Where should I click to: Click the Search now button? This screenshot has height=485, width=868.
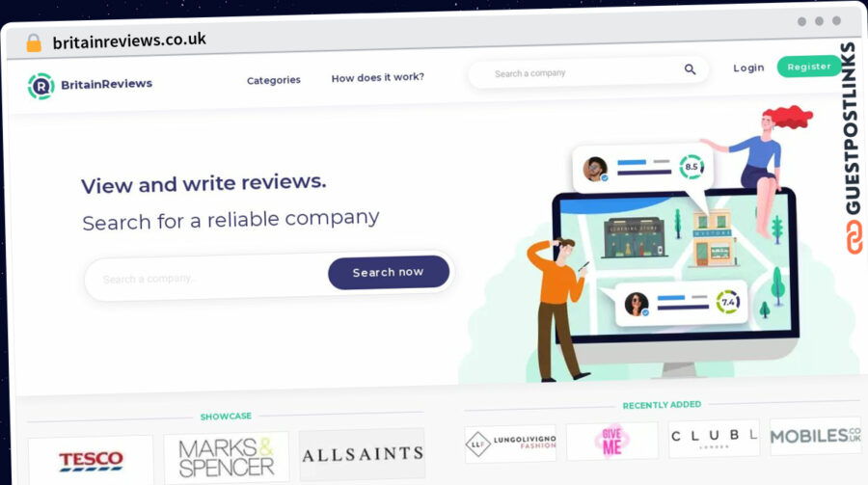(x=388, y=273)
